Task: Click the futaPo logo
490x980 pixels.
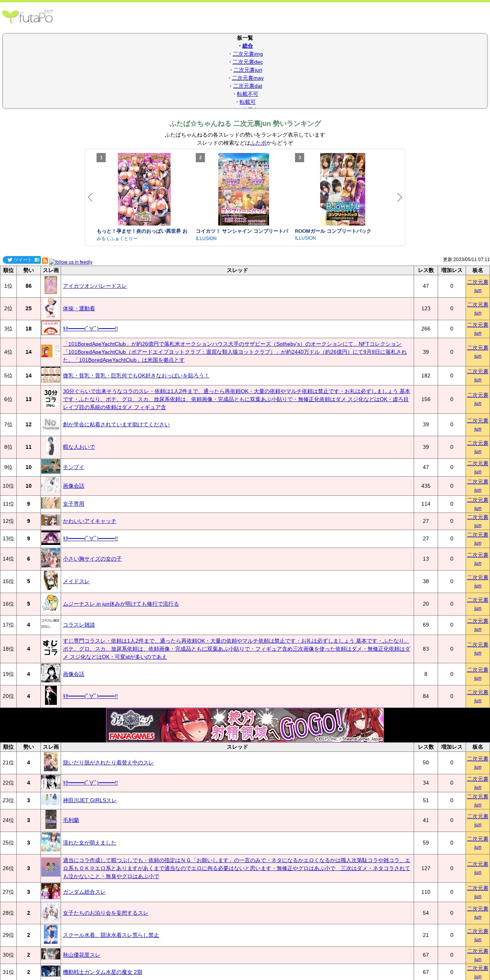Action: pyautogui.click(x=27, y=16)
